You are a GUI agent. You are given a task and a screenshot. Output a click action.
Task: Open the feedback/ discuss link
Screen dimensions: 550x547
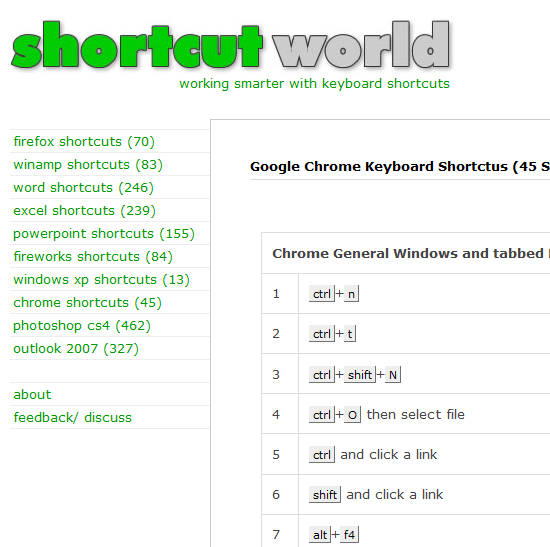[72, 418]
